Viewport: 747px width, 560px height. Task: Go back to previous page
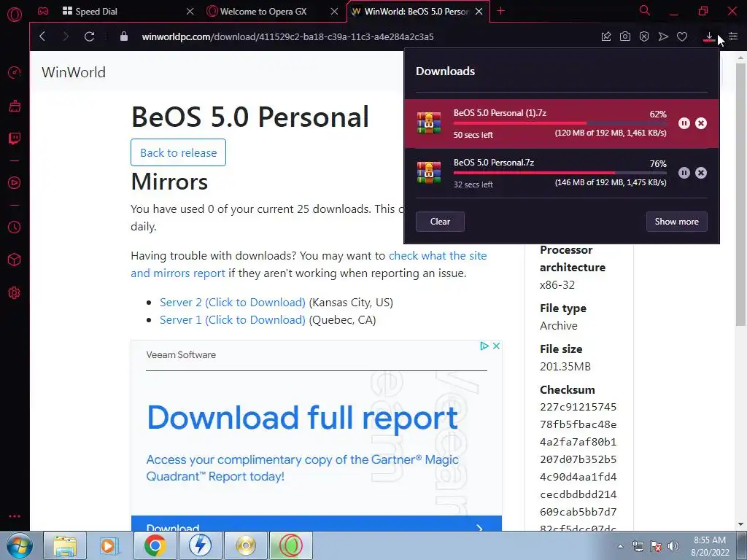pyautogui.click(x=42, y=36)
